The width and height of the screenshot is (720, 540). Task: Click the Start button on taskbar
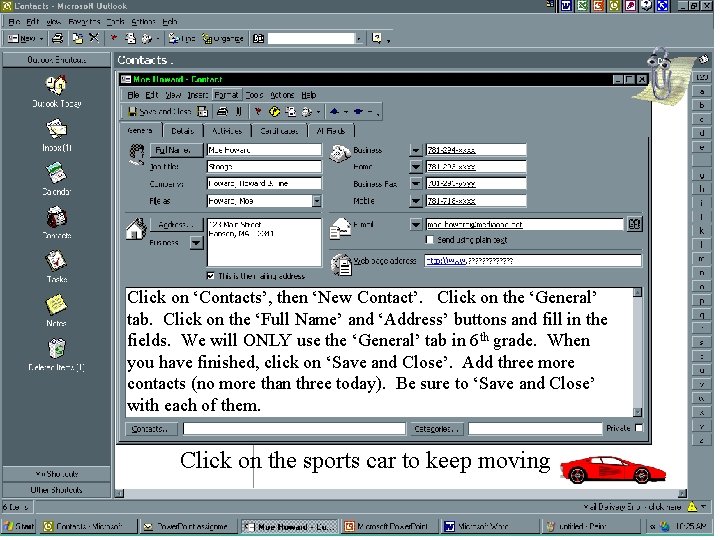point(19,527)
